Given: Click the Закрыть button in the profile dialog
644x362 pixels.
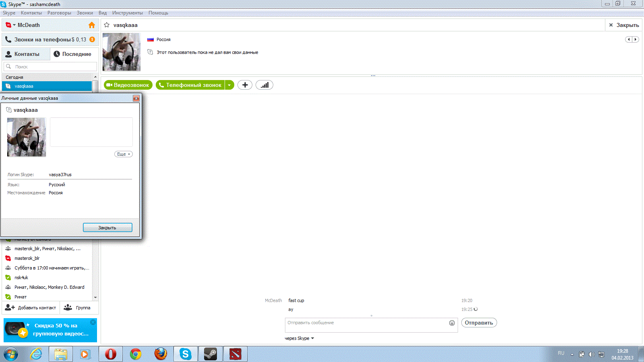Looking at the screenshot, I should 107,228.
